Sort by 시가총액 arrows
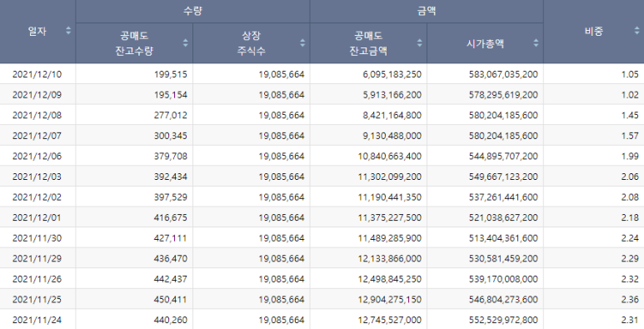Screen dimensions: 644x329 click(x=536, y=42)
